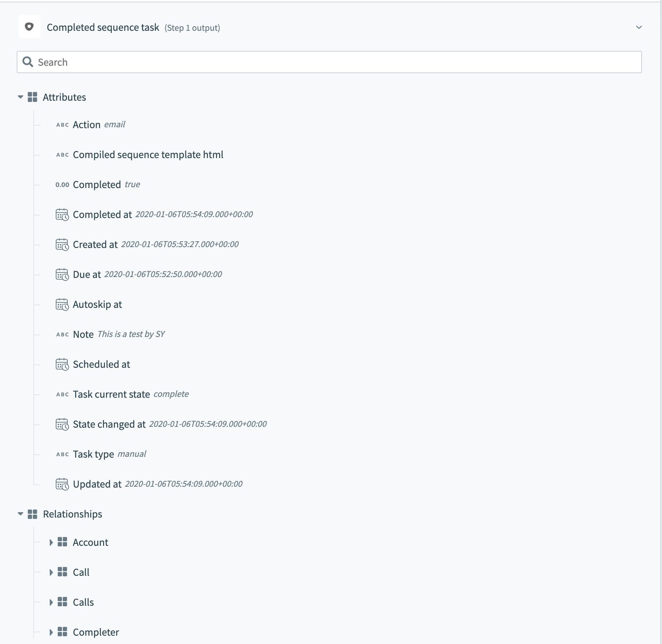Click the magnifier icon in the search bar

pos(28,62)
